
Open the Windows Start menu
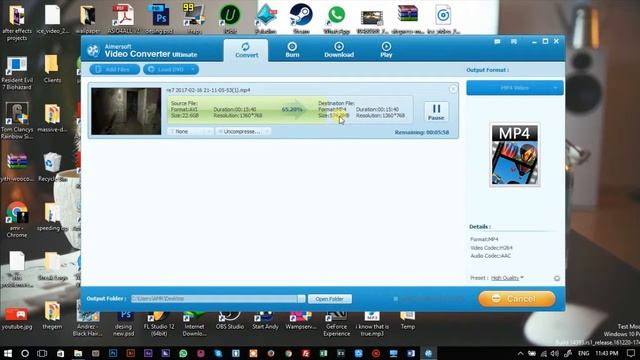(8, 353)
